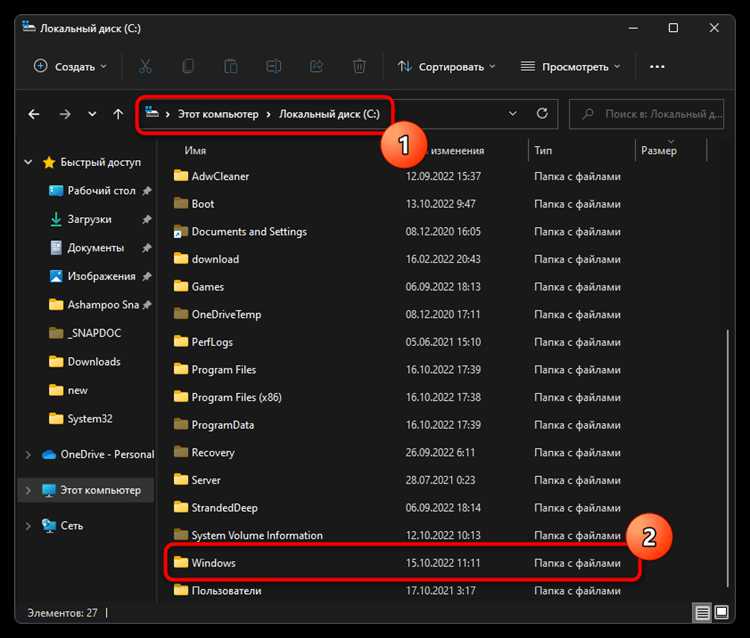The height and width of the screenshot is (638, 750).
Task: Select the Games folder row
Action: pos(401,286)
